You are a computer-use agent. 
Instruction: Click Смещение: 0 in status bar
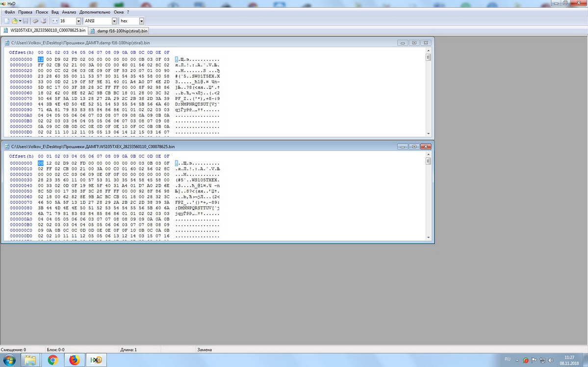(x=14, y=350)
